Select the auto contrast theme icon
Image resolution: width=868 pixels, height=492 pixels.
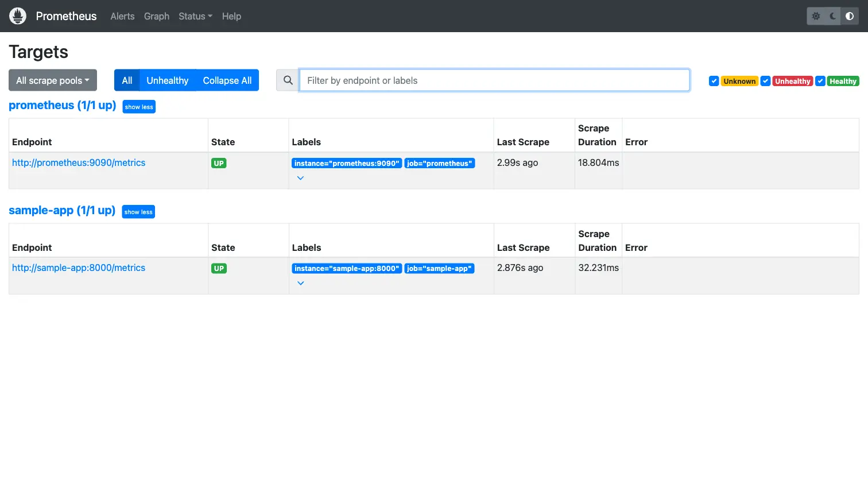[x=850, y=16]
